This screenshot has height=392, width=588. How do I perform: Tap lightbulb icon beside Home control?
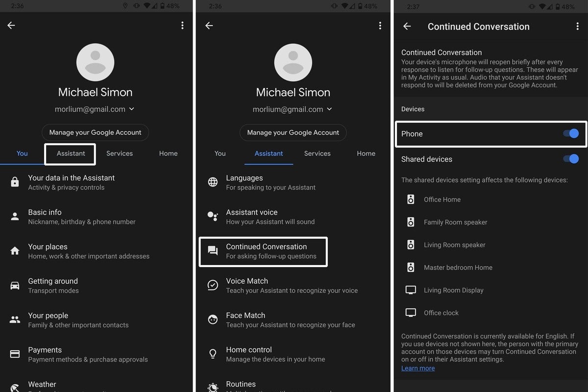point(213,354)
